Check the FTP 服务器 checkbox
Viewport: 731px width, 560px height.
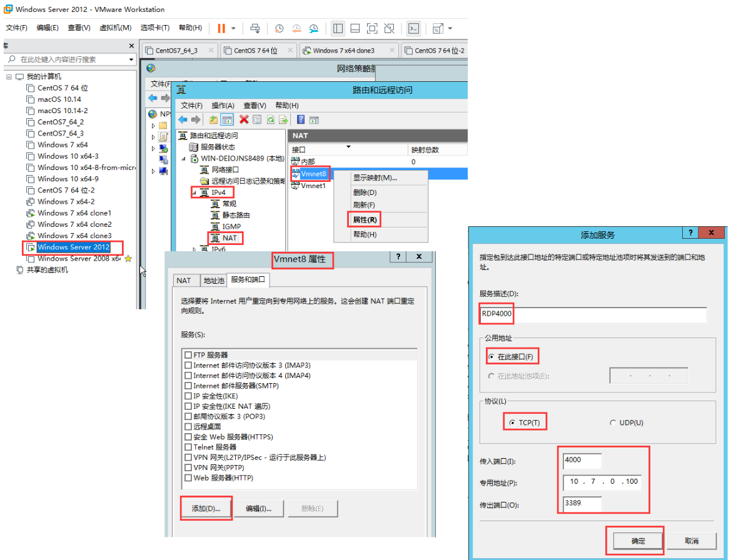(x=188, y=355)
